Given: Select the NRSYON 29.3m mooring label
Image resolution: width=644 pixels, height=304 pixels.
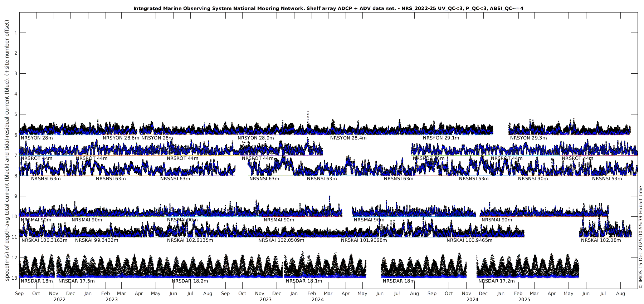Looking at the screenshot, I should pos(528,138).
